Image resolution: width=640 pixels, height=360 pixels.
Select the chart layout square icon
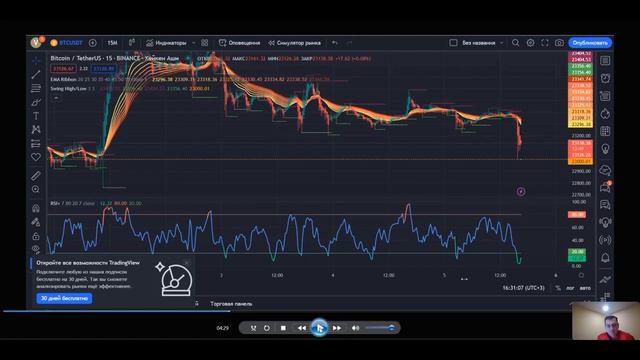pyautogui.click(x=453, y=42)
